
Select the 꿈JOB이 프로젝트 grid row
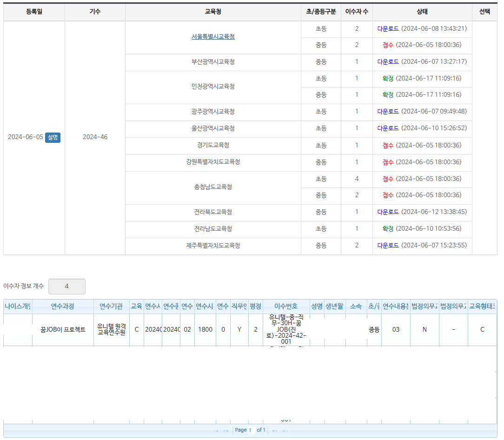coord(63,330)
